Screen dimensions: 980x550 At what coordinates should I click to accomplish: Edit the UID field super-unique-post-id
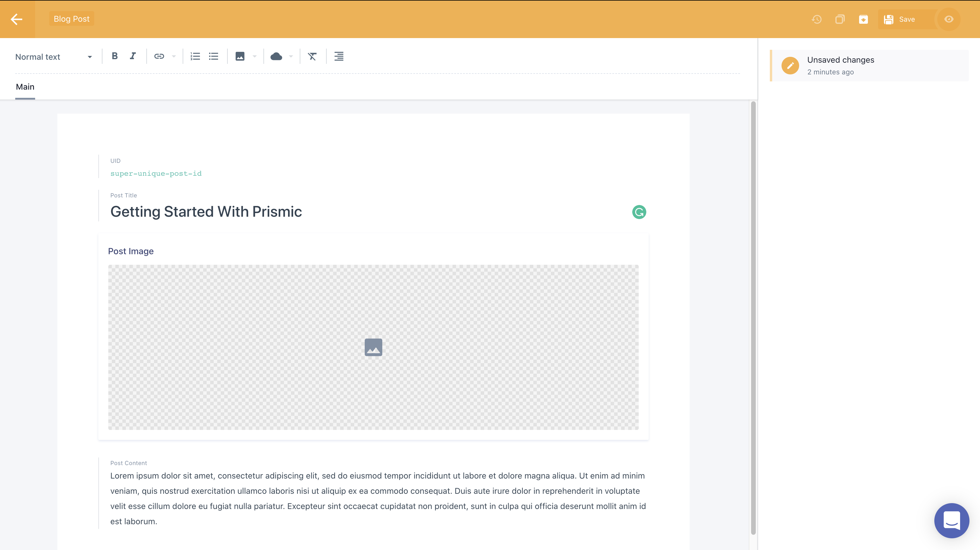[x=156, y=174]
